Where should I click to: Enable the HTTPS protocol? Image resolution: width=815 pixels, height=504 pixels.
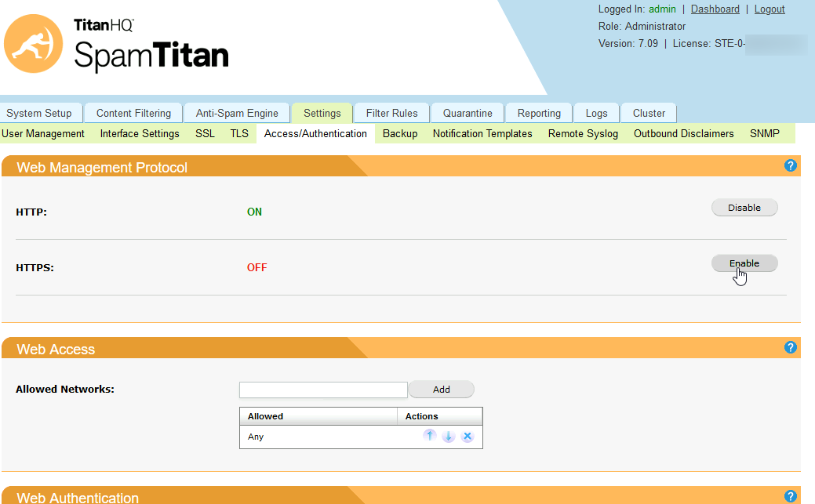[x=744, y=263]
